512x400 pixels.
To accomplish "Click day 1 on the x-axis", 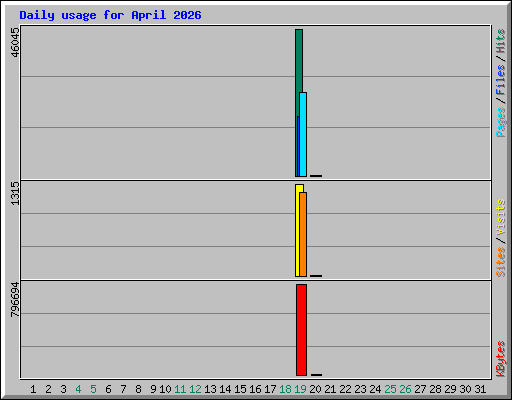I will [33, 389].
